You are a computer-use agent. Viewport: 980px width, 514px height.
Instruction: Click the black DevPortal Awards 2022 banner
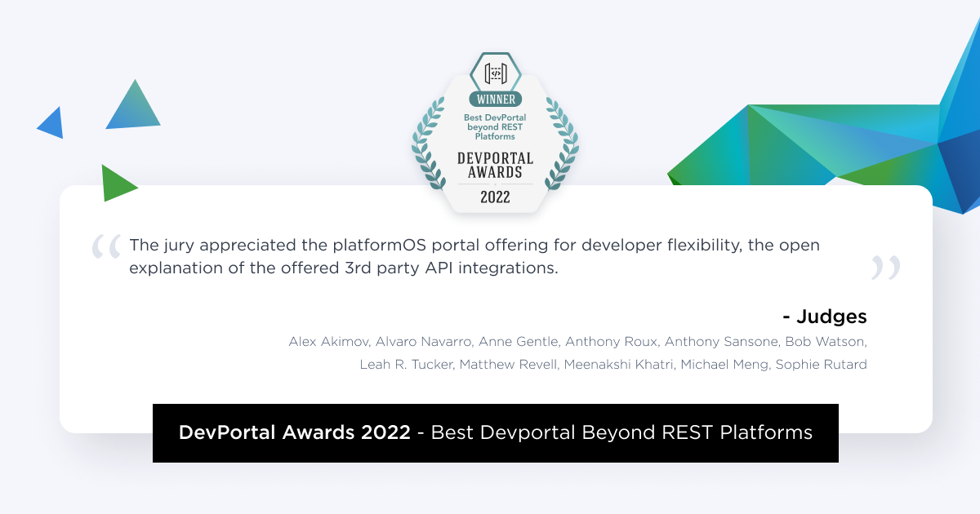click(x=495, y=432)
